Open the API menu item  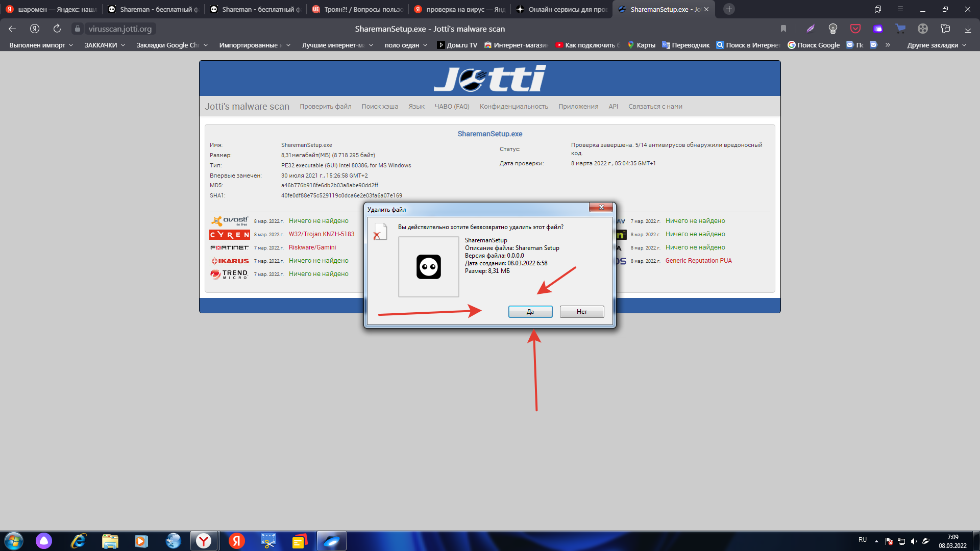[x=614, y=107]
